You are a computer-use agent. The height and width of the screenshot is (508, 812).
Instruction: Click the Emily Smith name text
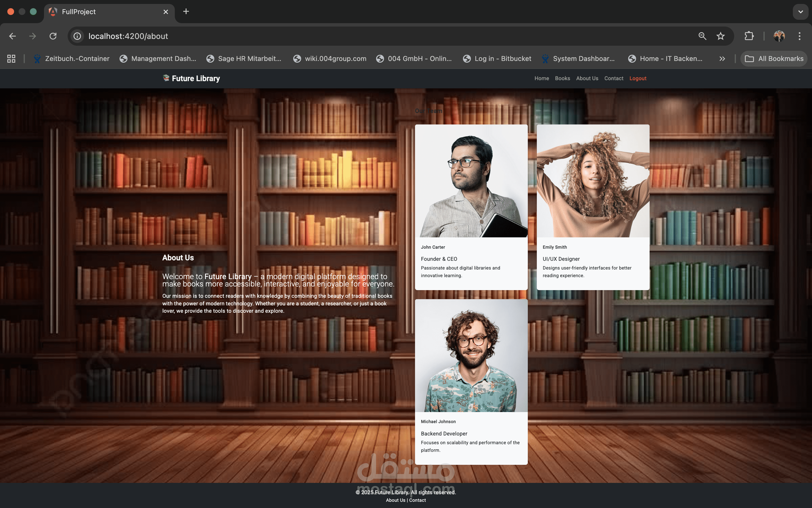555,247
